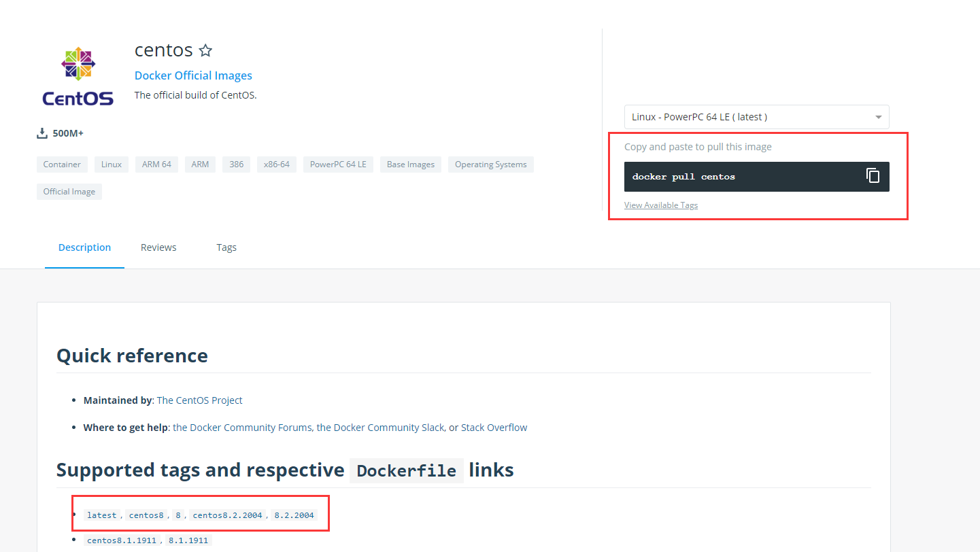Image resolution: width=980 pixels, height=552 pixels.
Task: Click the Official Image tag
Action: (69, 192)
